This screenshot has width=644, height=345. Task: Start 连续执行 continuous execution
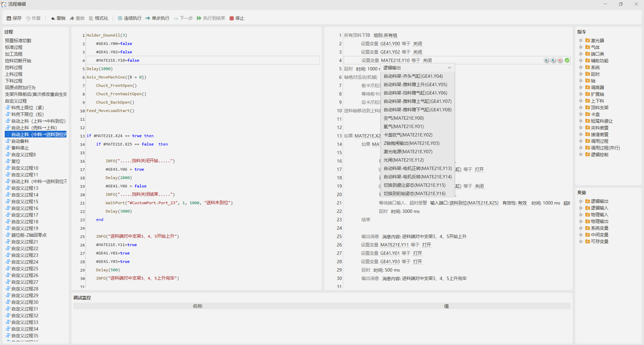[129, 18]
